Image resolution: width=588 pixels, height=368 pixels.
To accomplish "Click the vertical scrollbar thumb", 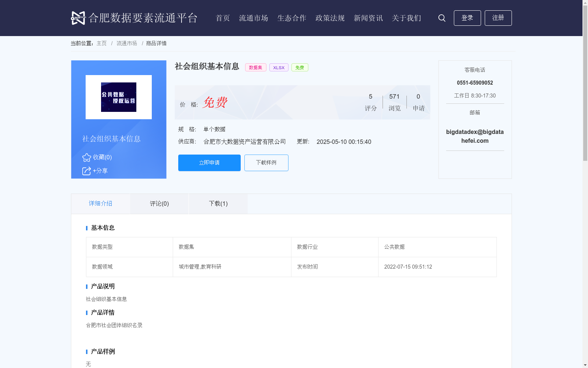I will [x=585, y=83].
